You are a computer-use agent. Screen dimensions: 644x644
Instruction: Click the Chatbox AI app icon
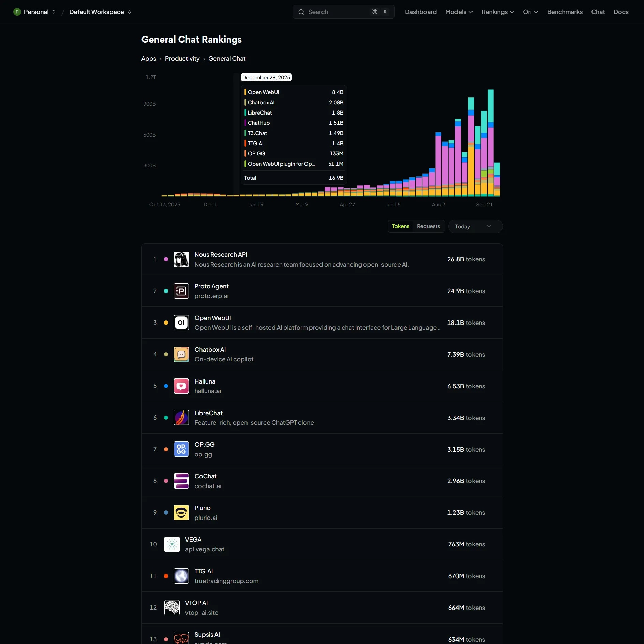(x=181, y=354)
